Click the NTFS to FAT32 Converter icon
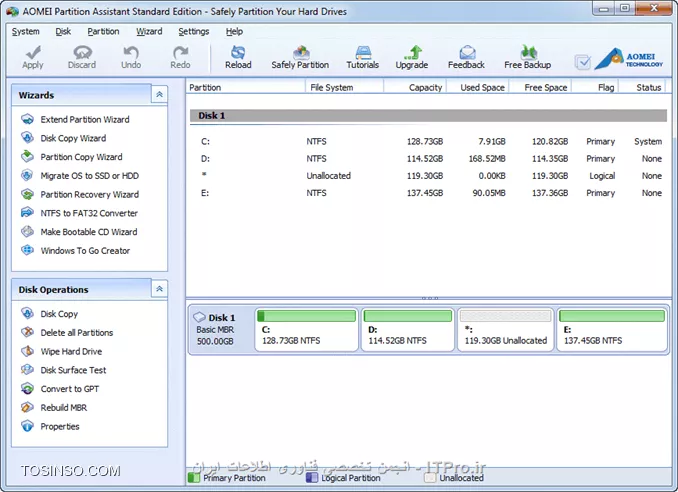The image size is (678, 492). (x=27, y=212)
